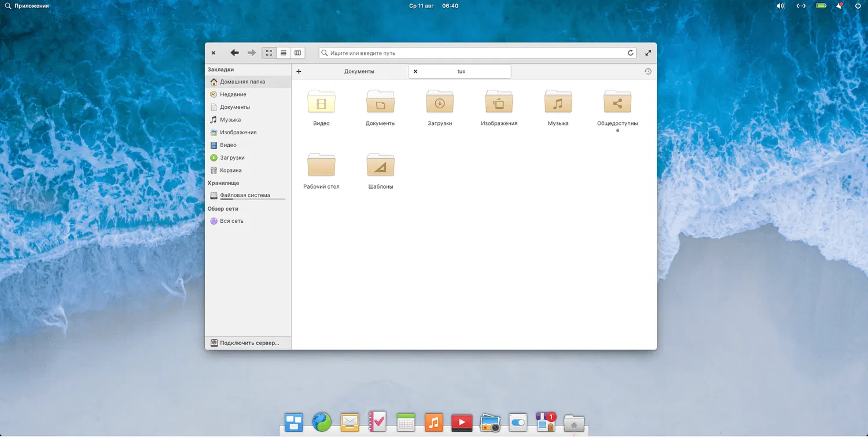Switch to the Документы tab
This screenshot has height=437, width=868.
tap(359, 71)
